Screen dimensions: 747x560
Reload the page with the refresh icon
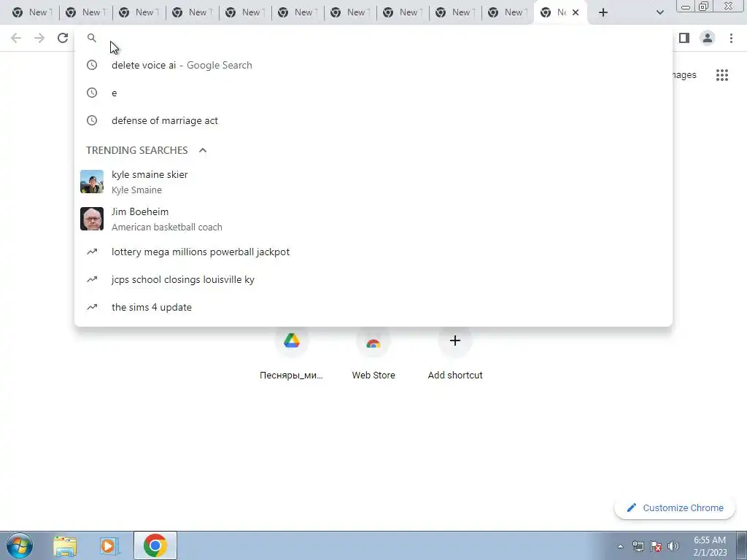click(63, 38)
